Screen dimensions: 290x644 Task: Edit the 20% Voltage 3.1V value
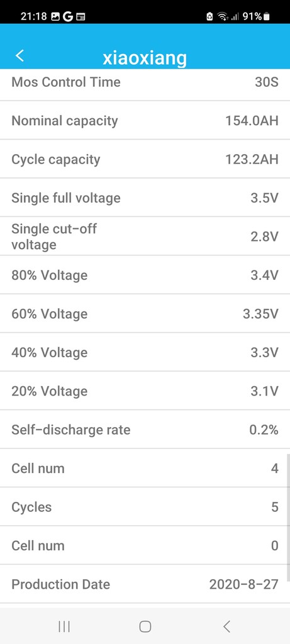(265, 391)
